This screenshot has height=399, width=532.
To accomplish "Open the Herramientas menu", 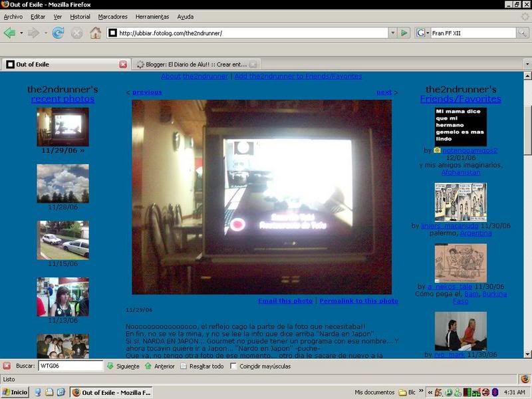I will coord(152,17).
